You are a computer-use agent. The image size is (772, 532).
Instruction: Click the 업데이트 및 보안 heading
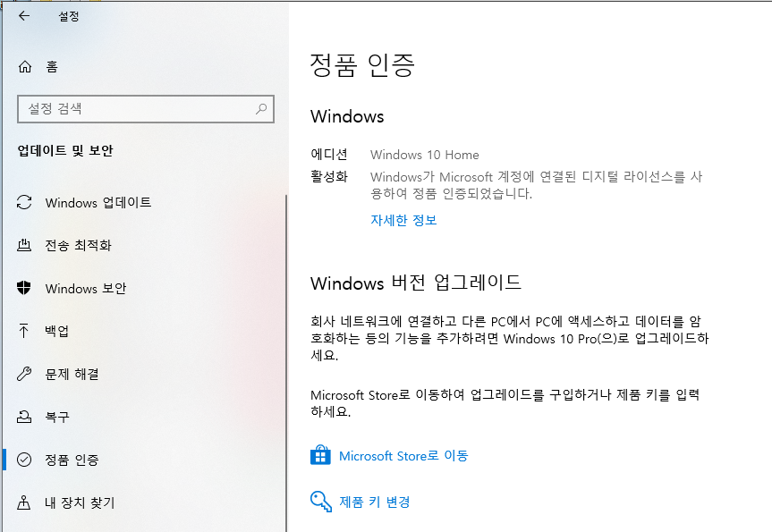tap(65, 150)
